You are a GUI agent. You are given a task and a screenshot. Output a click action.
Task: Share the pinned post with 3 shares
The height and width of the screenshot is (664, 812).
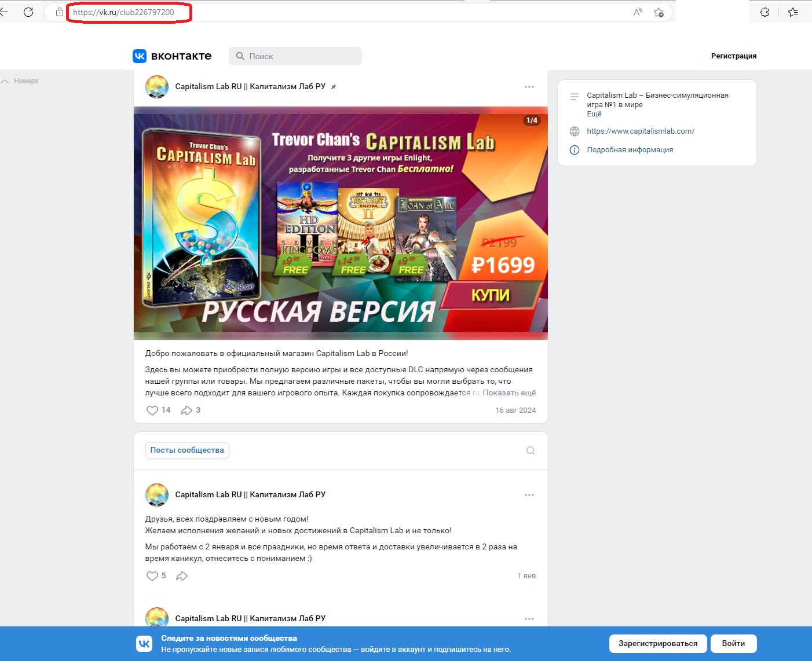click(x=186, y=410)
